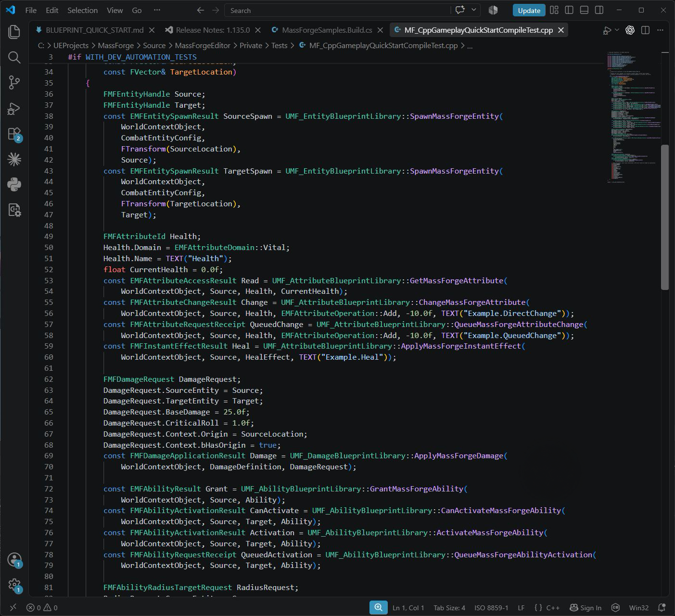Toggle the primary side bar
This screenshot has width=675, height=616.
click(569, 10)
